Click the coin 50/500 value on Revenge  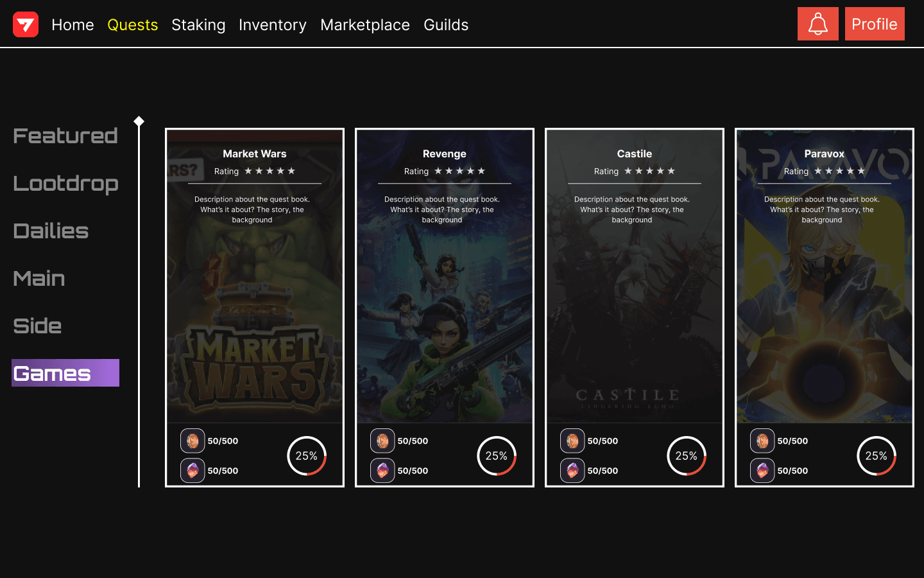pyautogui.click(x=413, y=441)
